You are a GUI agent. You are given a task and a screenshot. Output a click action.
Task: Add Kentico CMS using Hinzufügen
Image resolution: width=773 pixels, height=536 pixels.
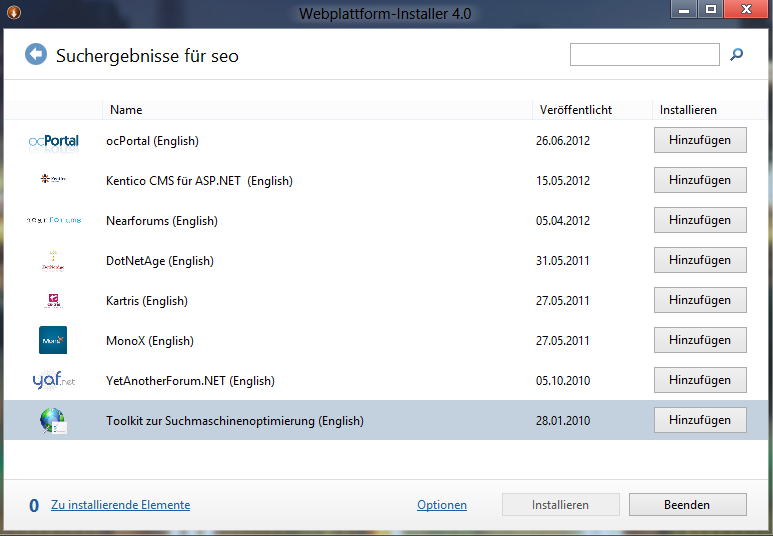(700, 180)
